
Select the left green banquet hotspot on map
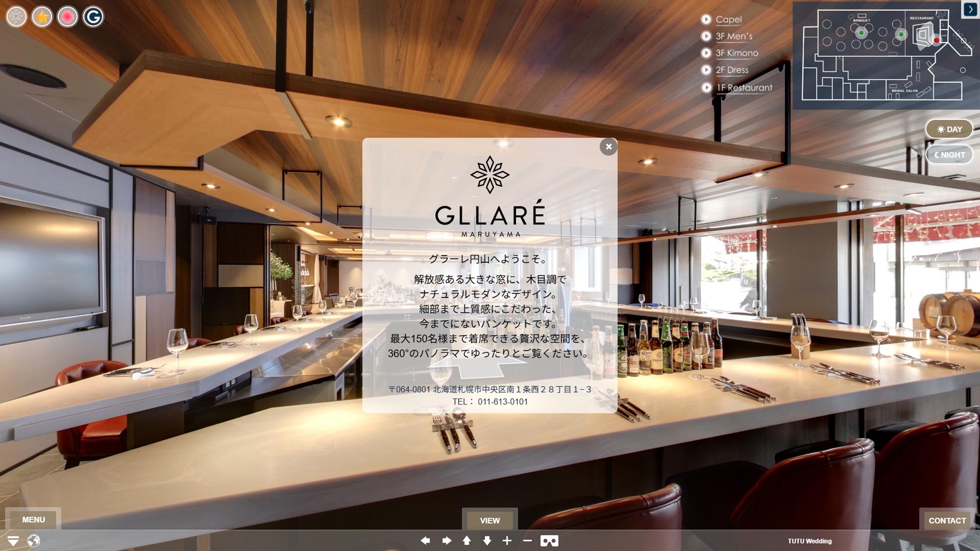[x=861, y=33]
